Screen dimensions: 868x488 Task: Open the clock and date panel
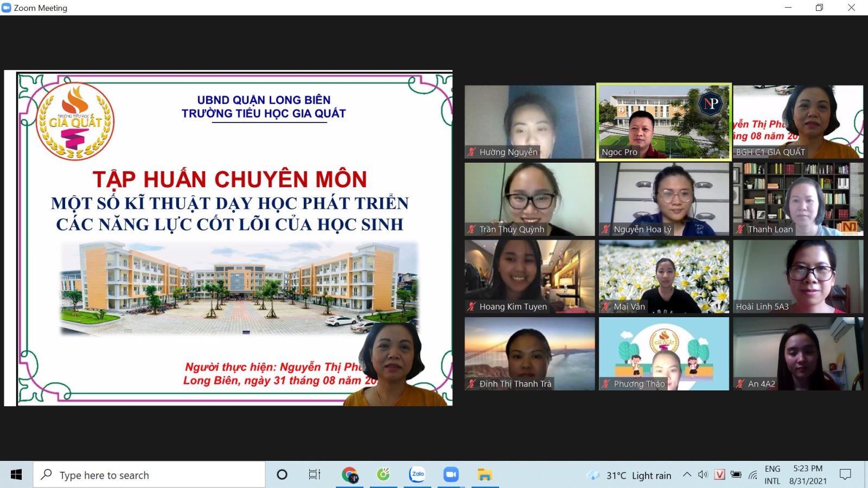point(808,475)
